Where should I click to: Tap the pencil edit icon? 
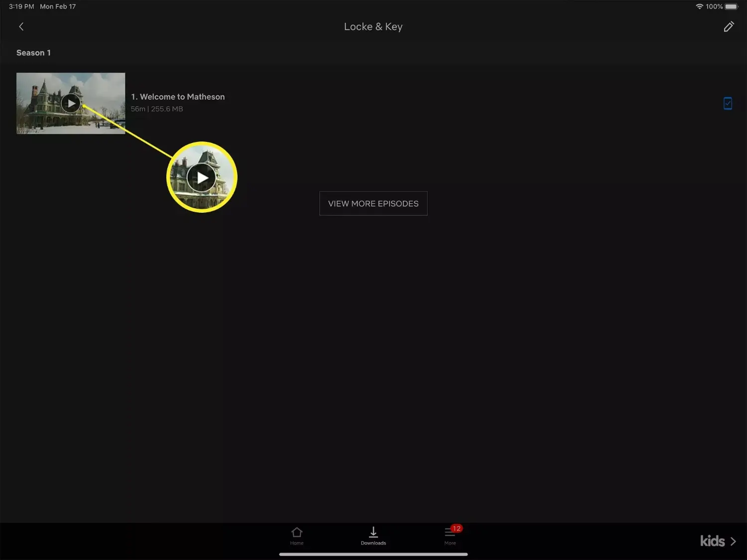[x=729, y=27]
